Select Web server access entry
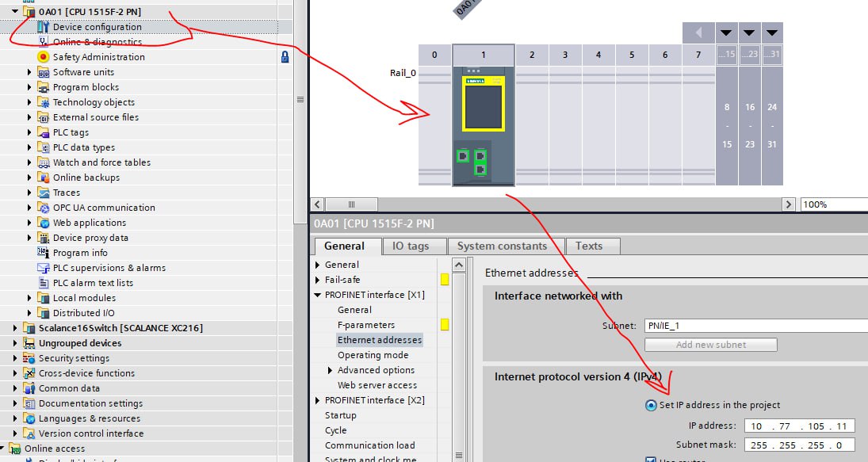The width and height of the screenshot is (868, 462). coord(377,385)
